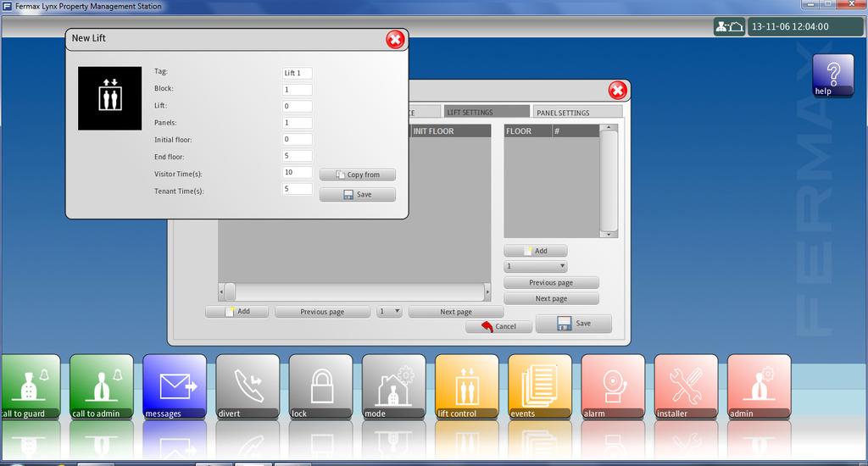Click the FLOOR list scroll up arrow

pyautogui.click(x=609, y=128)
